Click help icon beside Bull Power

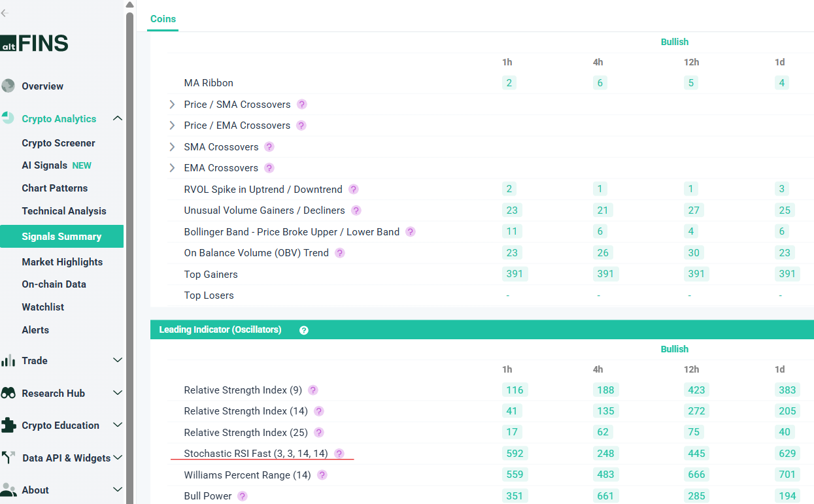coord(243,496)
